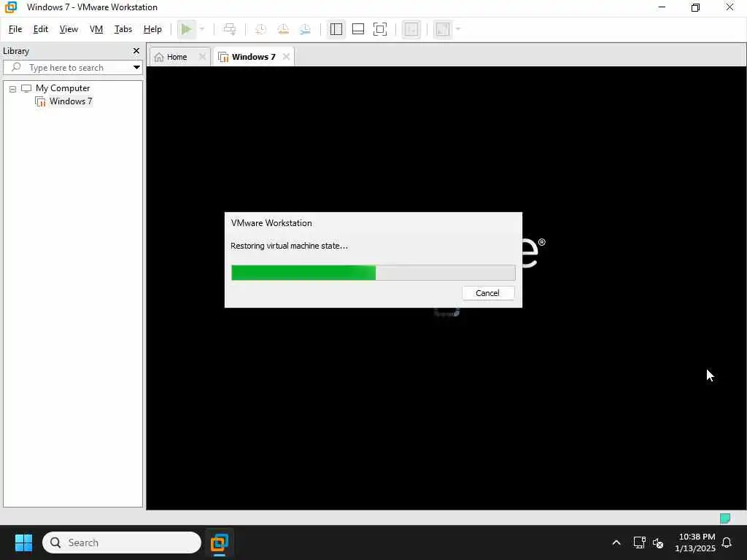
Task: Open the notifications bell icon
Action: pyautogui.click(x=727, y=542)
